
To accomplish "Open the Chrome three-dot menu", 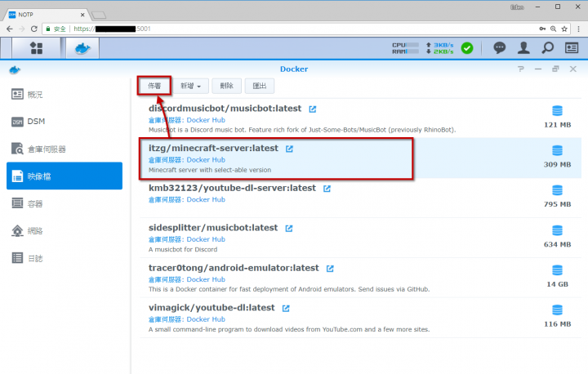I will (x=579, y=29).
